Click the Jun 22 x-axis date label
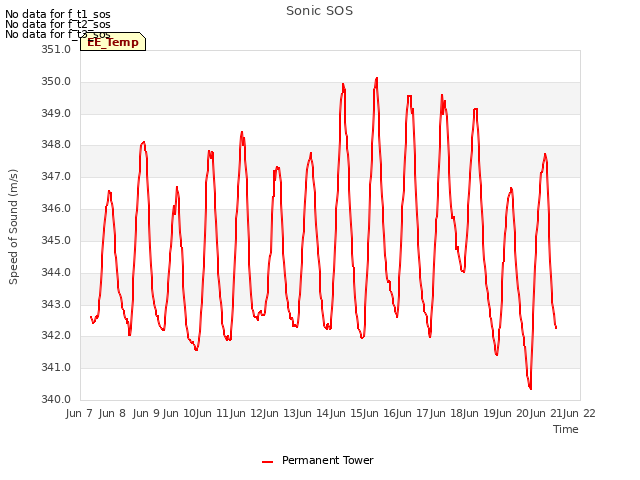640x480 pixels. [579, 413]
